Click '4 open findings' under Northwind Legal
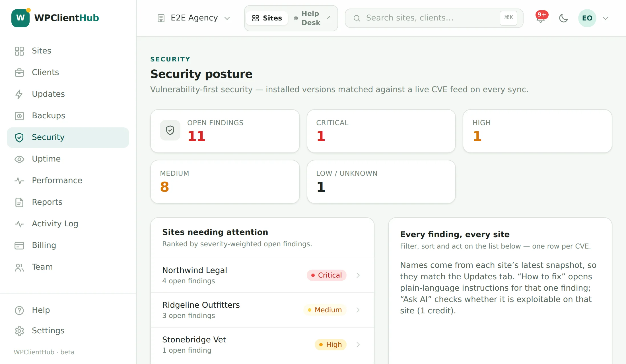 click(188, 281)
